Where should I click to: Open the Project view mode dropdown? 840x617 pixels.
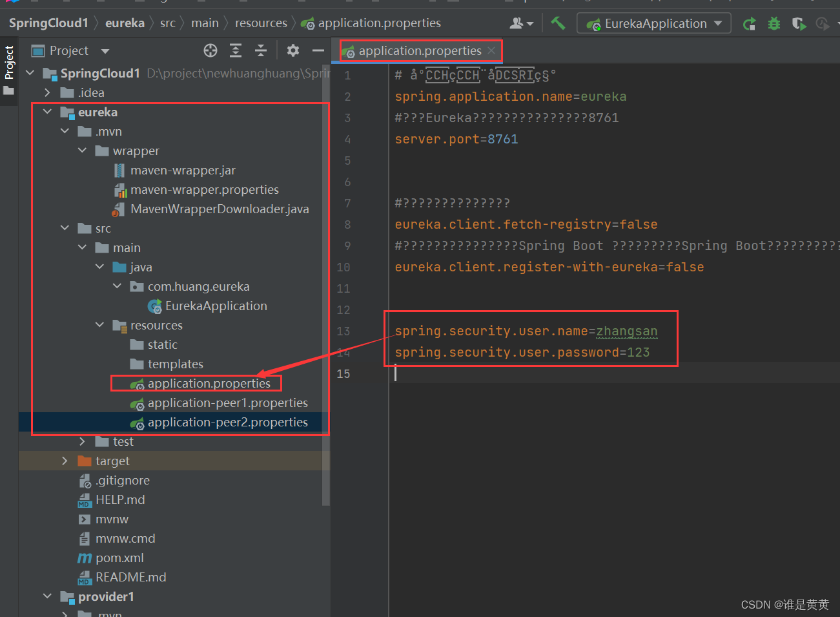(105, 51)
